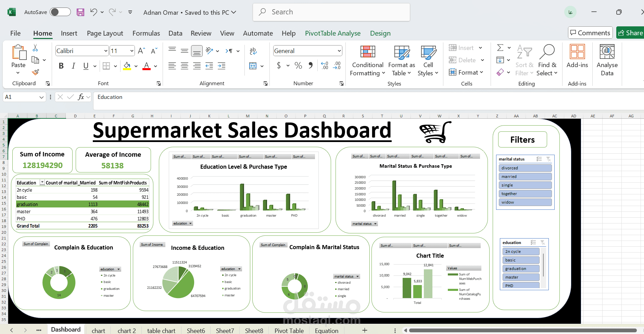Open the File menu
Image resolution: width=644 pixels, height=334 pixels.
coord(15,33)
